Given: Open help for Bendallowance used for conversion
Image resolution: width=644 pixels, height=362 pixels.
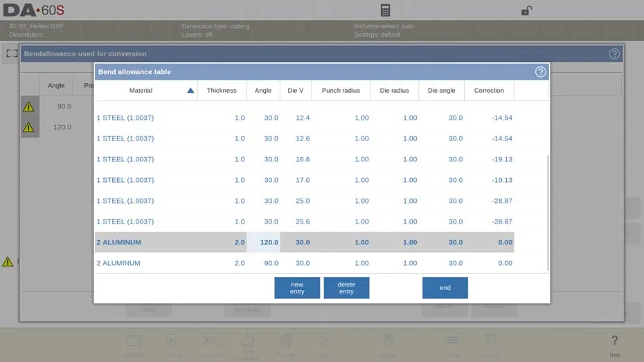Looking at the screenshot, I should [614, 54].
